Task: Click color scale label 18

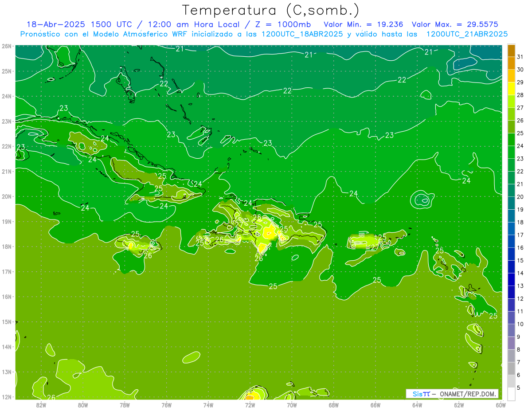Action: (520, 222)
